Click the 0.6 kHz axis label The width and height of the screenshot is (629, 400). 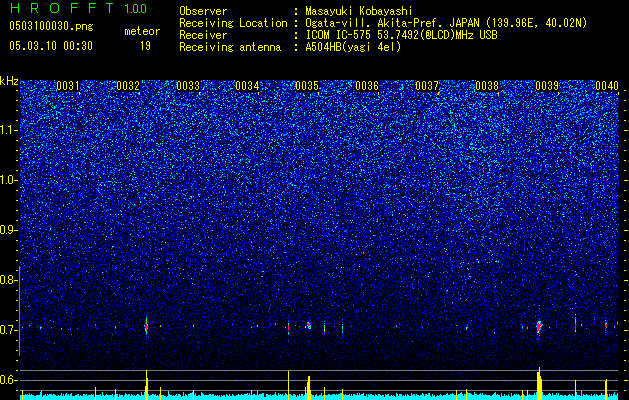(x=8, y=380)
